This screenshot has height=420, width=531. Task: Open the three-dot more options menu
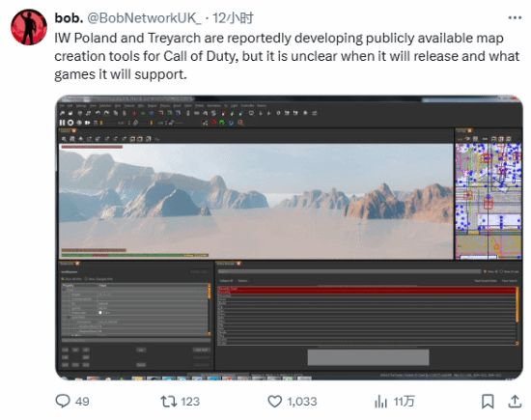tap(515, 17)
